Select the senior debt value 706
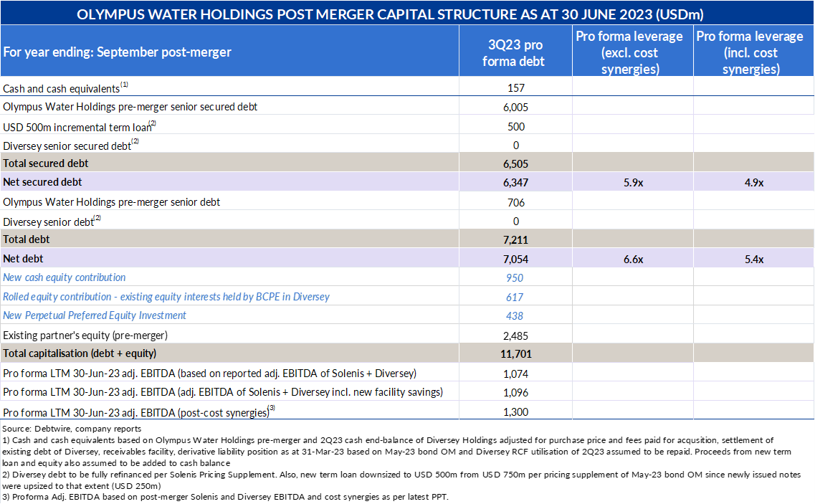This screenshot has width=815, height=504. point(515,202)
